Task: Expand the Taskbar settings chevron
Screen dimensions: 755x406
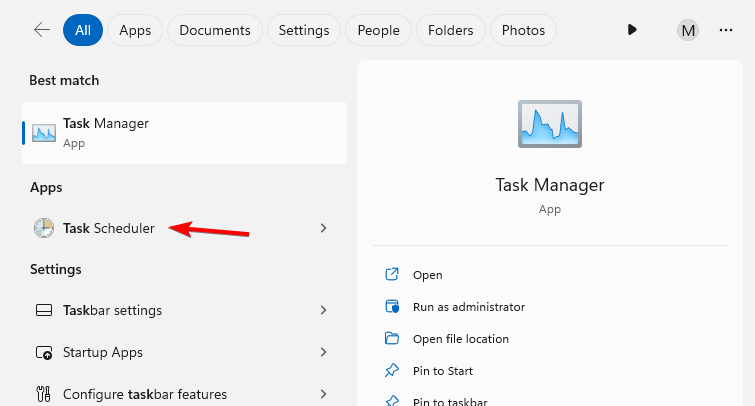Action: (323, 310)
